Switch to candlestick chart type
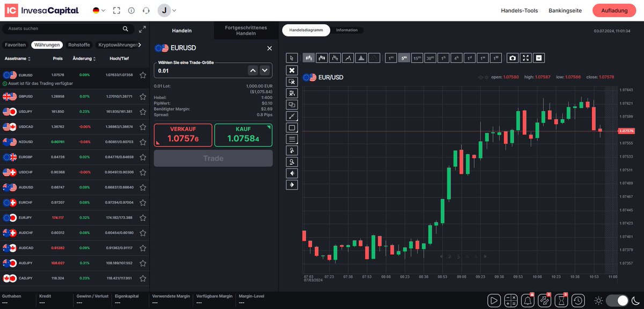Screen dimensions: 644x309 click(x=309, y=58)
